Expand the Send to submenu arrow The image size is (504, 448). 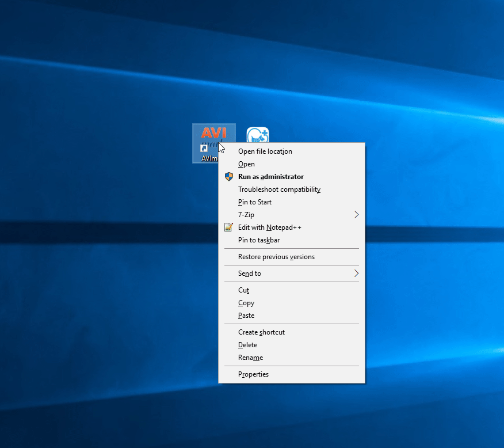click(x=356, y=274)
